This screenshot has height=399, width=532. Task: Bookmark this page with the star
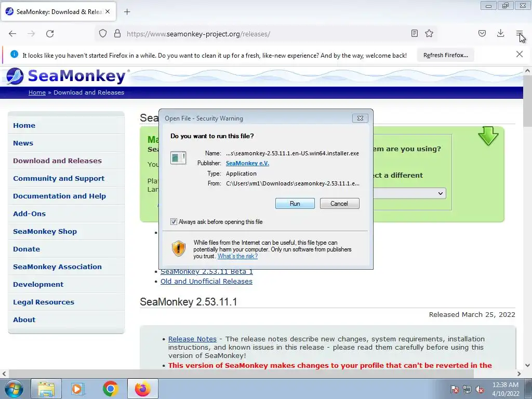point(429,33)
